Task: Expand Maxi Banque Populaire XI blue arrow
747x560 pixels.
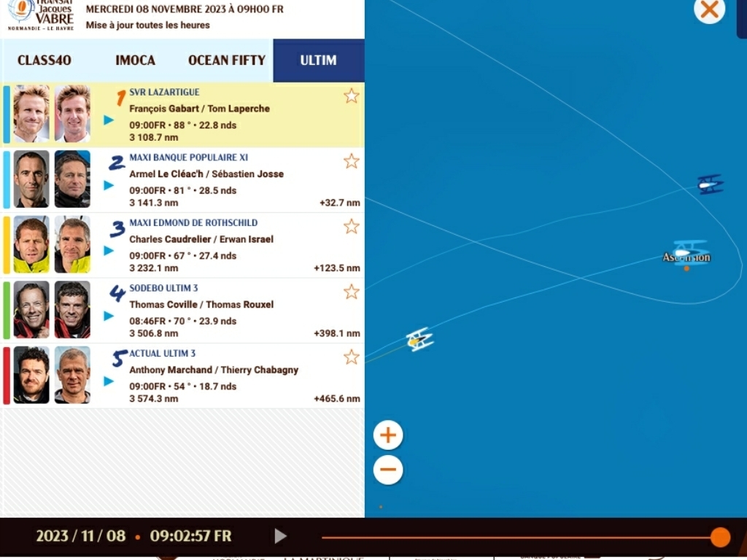Action: tap(109, 185)
